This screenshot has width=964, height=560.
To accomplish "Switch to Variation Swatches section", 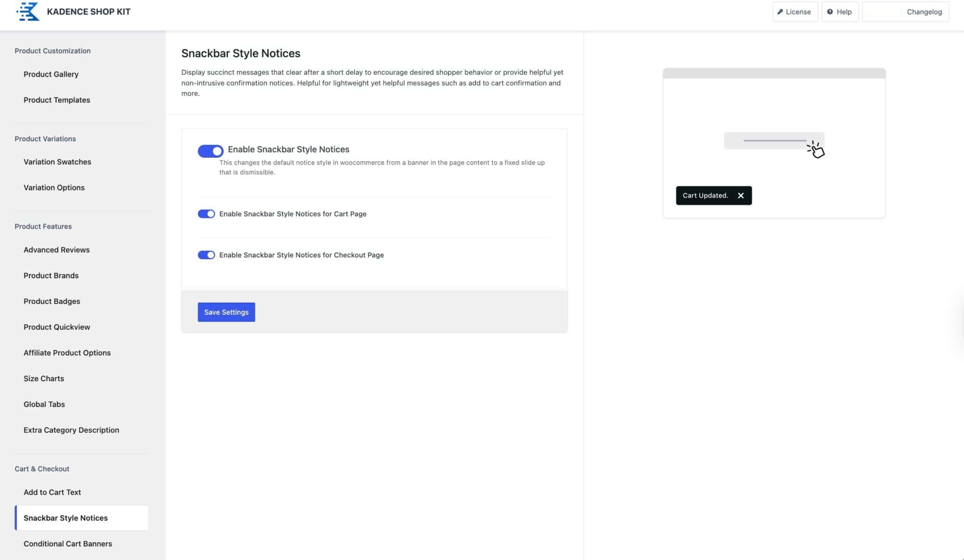I will [x=57, y=161].
